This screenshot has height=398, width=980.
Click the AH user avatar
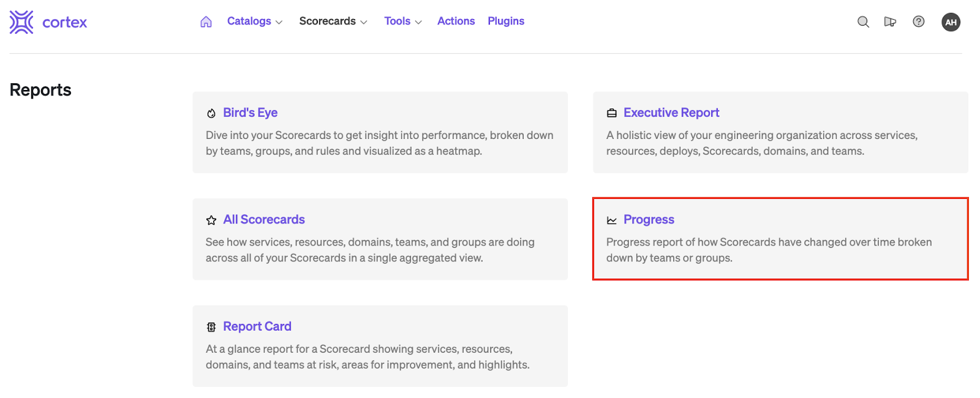(950, 22)
